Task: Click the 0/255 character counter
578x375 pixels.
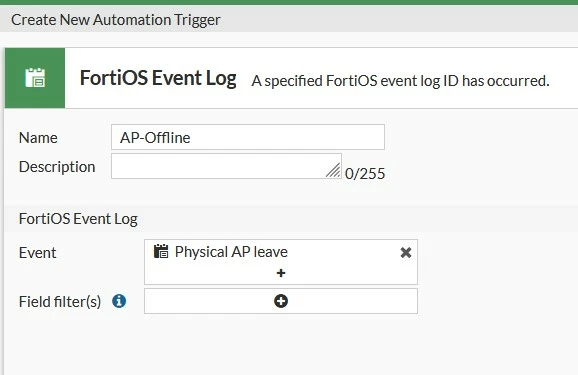Action: (x=365, y=174)
